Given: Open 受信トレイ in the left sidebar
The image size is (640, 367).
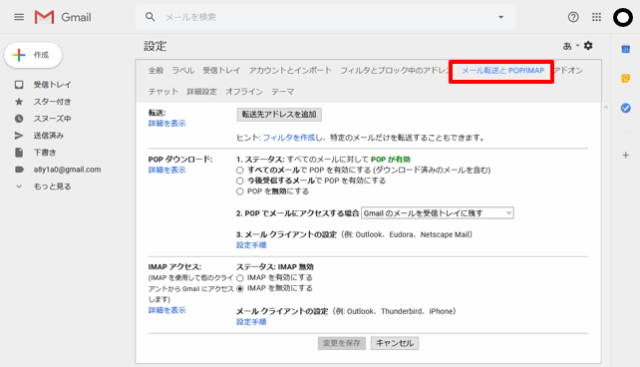Looking at the screenshot, I should point(52,85).
